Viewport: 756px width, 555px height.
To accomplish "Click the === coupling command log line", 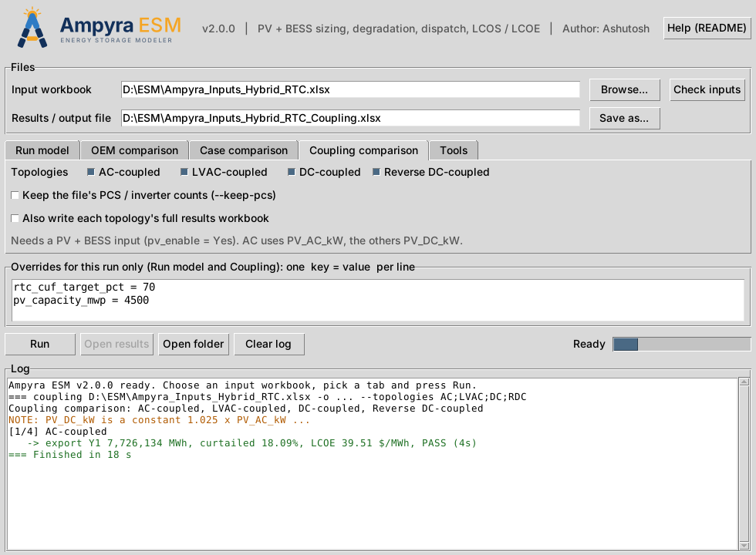I will click(268, 397).
